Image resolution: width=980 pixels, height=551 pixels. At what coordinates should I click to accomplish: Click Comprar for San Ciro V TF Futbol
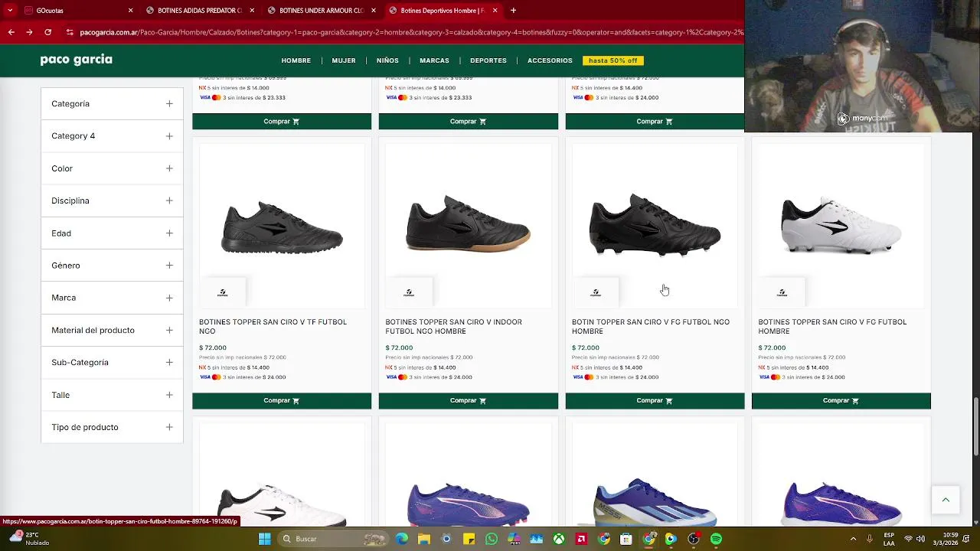click(x=282, y=400)
